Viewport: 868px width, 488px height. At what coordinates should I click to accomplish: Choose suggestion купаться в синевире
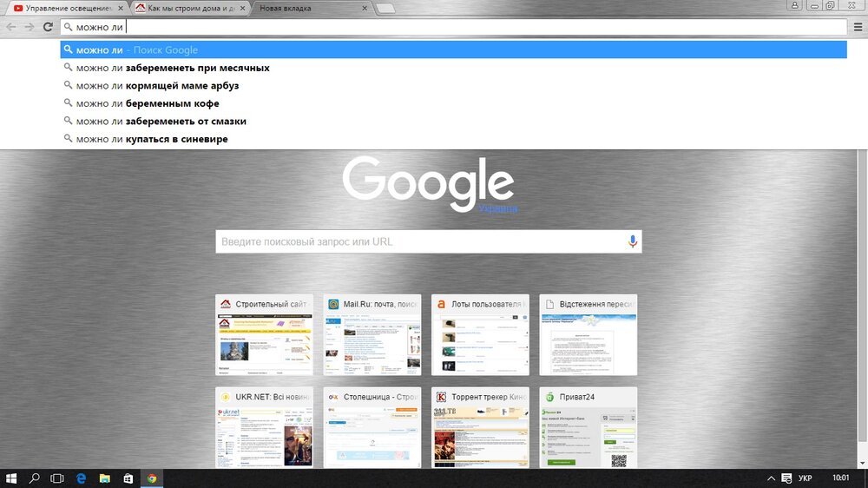(453, 138)
